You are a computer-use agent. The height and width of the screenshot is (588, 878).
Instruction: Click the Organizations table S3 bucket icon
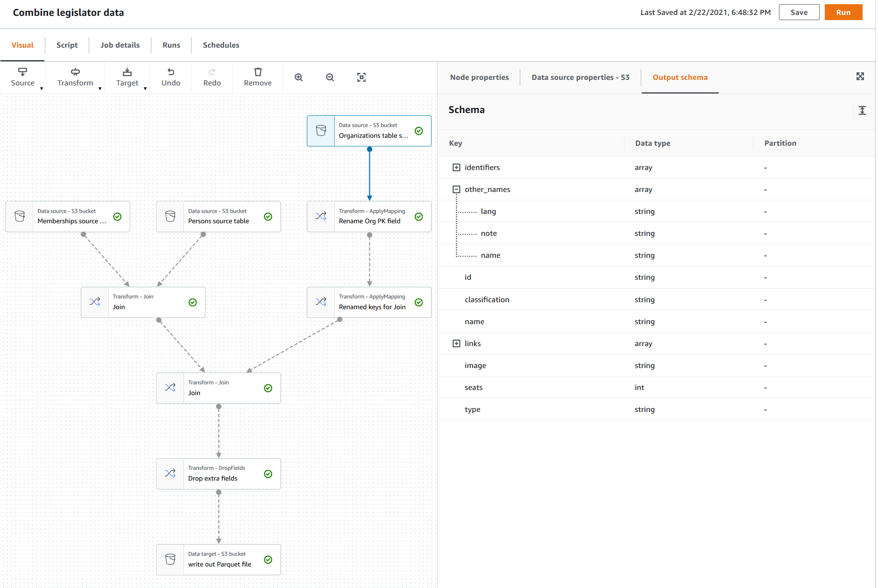[321, 130]
